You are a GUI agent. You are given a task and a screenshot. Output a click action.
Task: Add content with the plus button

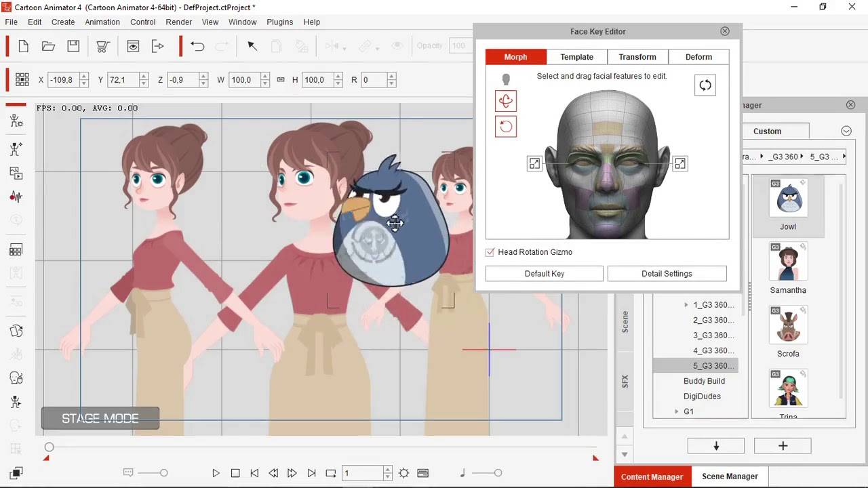pos(783,446)
